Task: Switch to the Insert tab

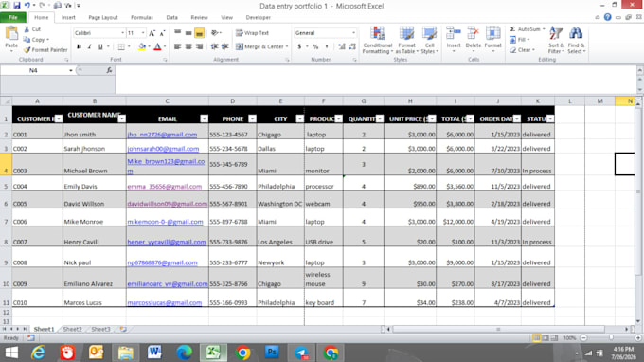Action: (68, 17)
